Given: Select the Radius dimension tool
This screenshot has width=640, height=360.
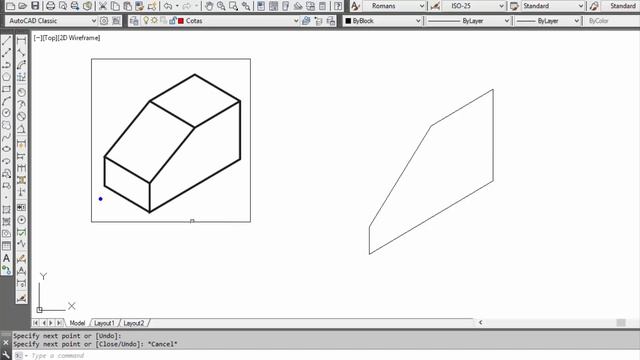Looking at the screenshot, I should (21, 92).
